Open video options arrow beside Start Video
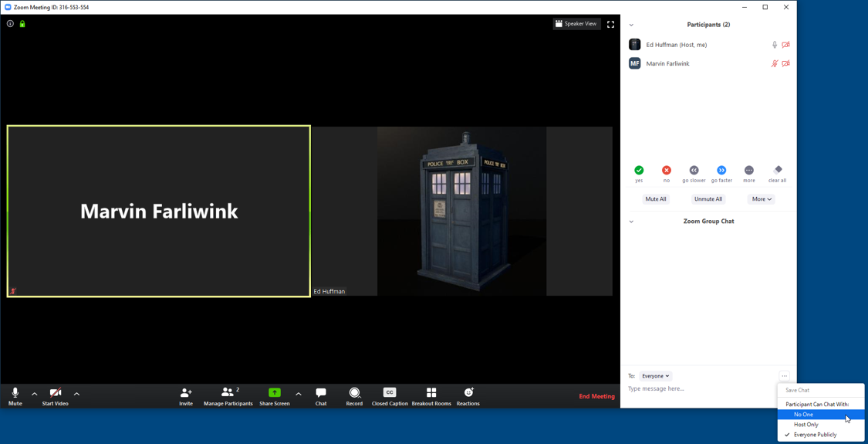The image size is (868, 444). click(x=77, y=394)
